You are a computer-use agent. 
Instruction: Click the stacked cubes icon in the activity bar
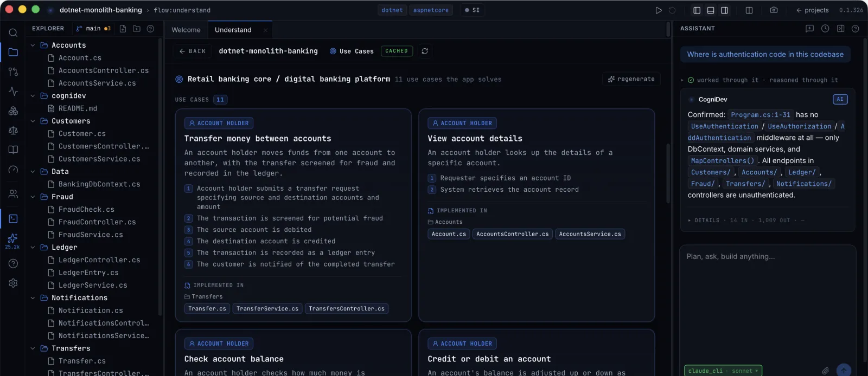(x=13, y=111)
